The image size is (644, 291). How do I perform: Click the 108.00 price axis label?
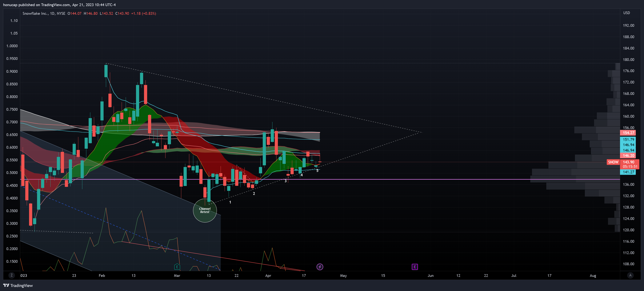pos(628,264)
